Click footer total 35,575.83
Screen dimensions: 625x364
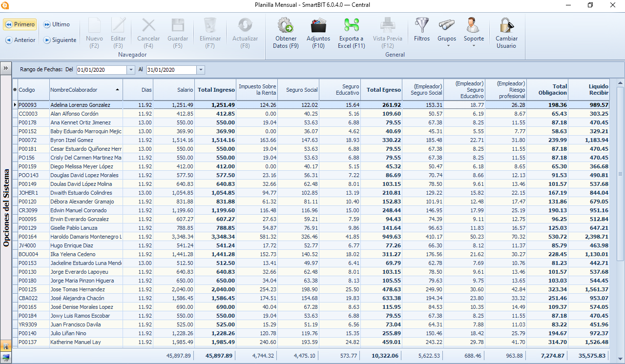(x=591, y=356)
